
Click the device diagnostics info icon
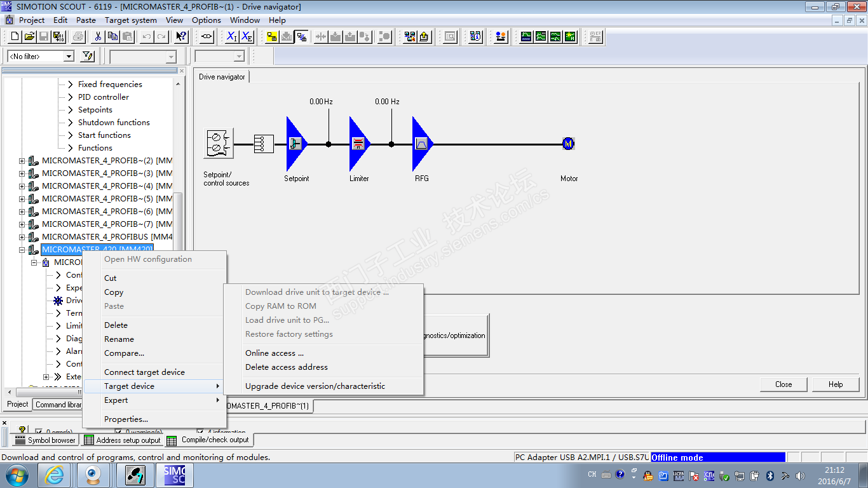476,37
